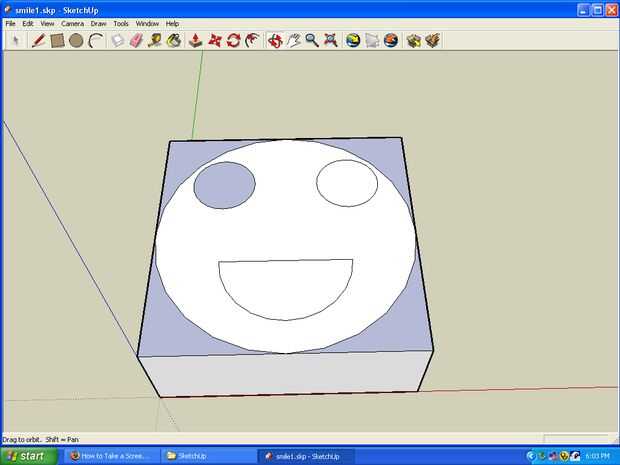Switch to the Orbit camera tool
Screen dimensions: 620x465
coord(274,41)
